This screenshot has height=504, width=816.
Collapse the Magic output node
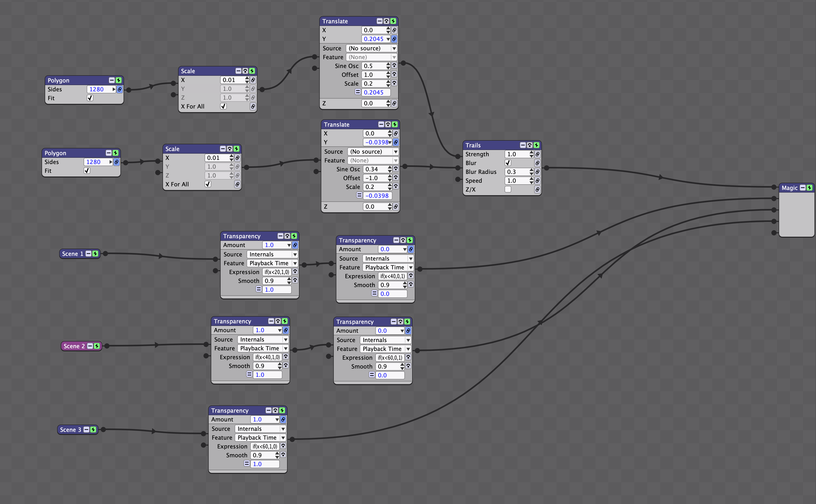[803, 188]
